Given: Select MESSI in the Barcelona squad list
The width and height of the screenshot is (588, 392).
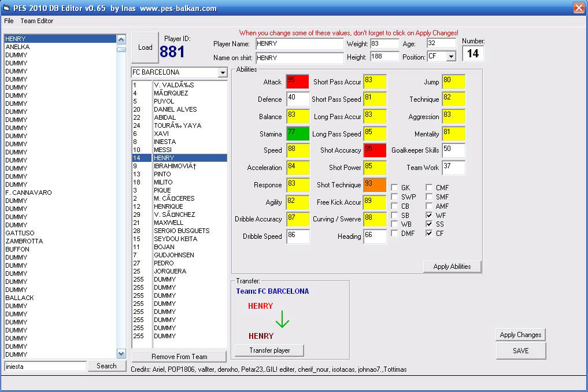Looking at the screenshot, I should pyautogui.click(x=180, y=150).
